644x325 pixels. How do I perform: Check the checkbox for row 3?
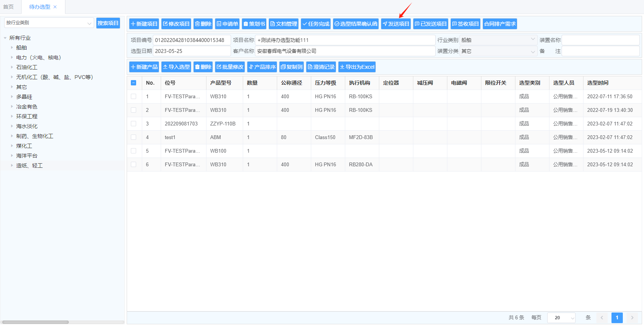[133, 124]
